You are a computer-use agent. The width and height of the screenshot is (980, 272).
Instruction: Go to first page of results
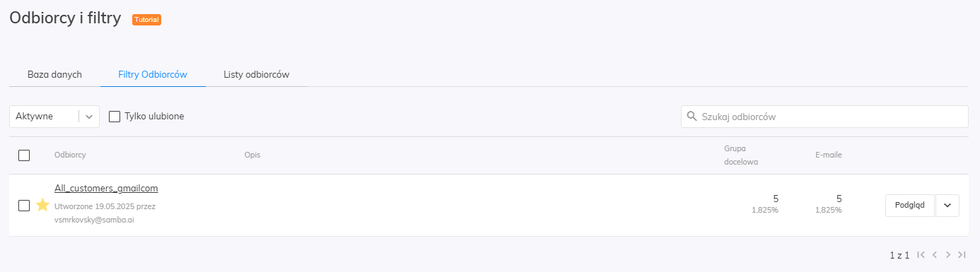click(921, 254)
